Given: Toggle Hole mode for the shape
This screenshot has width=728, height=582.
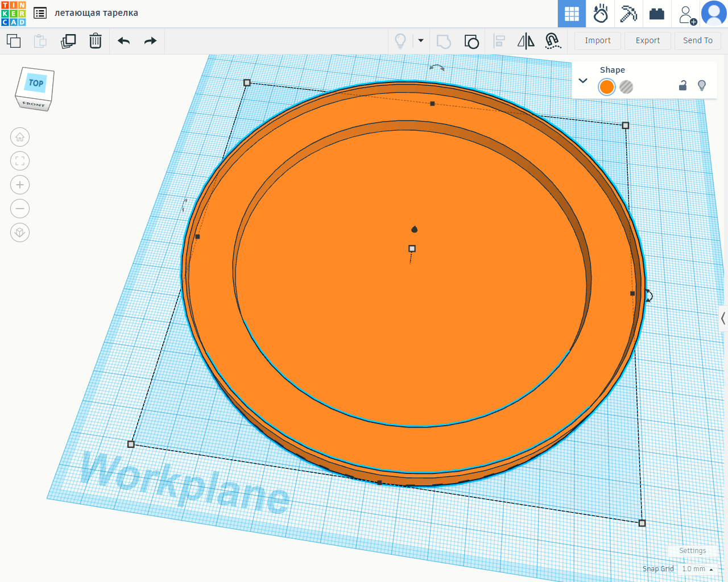Looking at the screenshot, I should tap(626, 87).
